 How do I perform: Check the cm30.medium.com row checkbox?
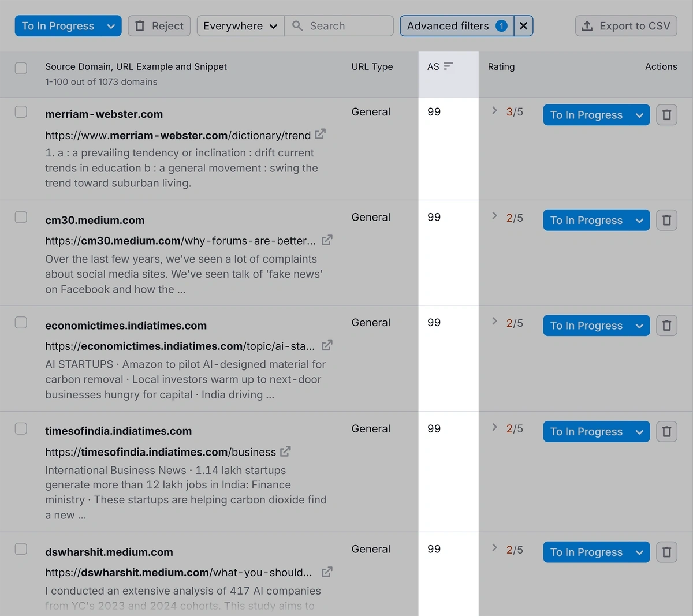21,217
